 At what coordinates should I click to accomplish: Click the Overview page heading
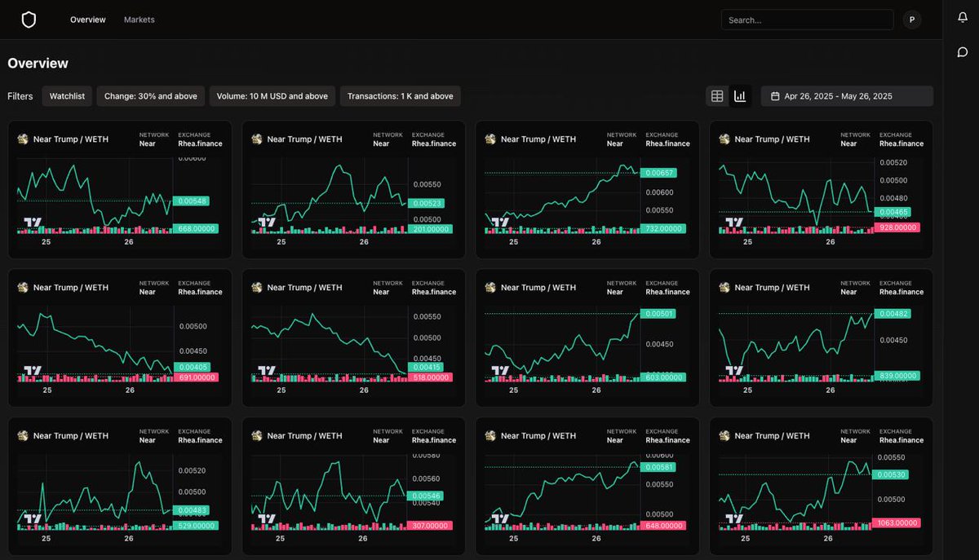[x=38, y=64]
